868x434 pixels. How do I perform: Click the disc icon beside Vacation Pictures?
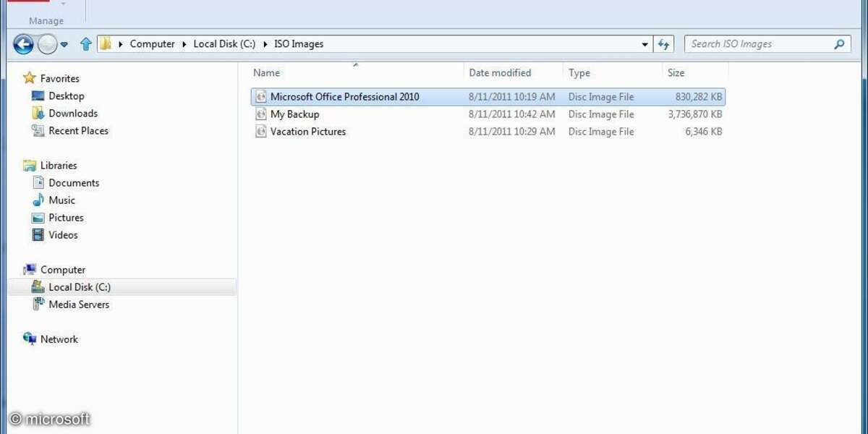pyautogui.click(x=260, y=131)
